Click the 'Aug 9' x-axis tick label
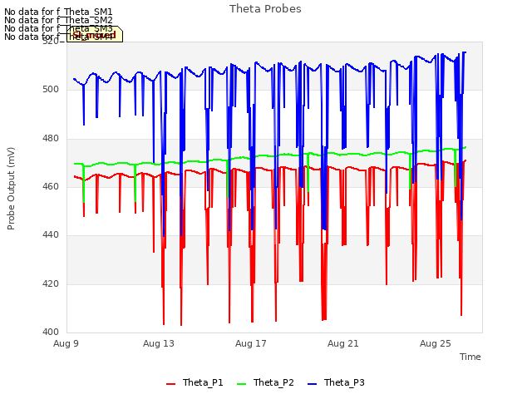 (66, 343)
